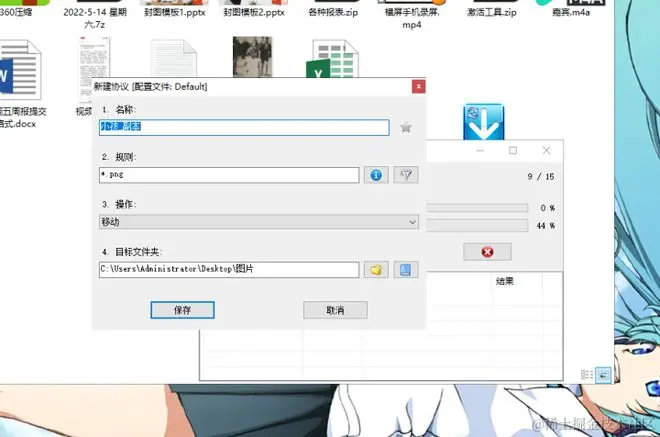Image resolution: width=660 pixels, height=437 pixels.
Task: Click the 结果 column header in background window
Action: tap(505, 281)
